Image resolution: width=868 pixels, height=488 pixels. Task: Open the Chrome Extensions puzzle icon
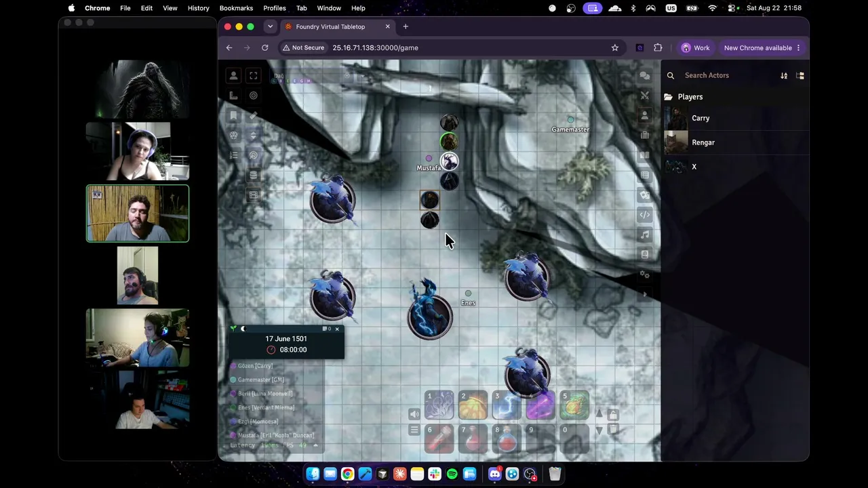[658, 47]
